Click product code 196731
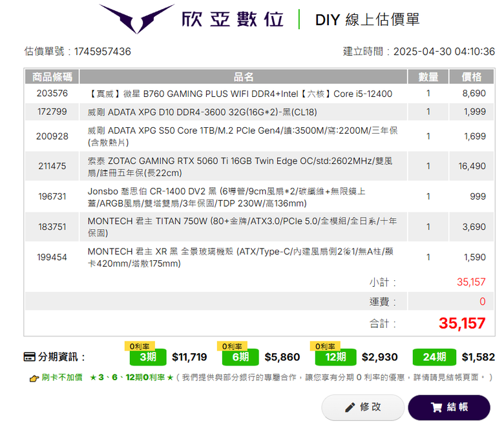This screenshot has width=504, height=430. [x=52, y=196]
